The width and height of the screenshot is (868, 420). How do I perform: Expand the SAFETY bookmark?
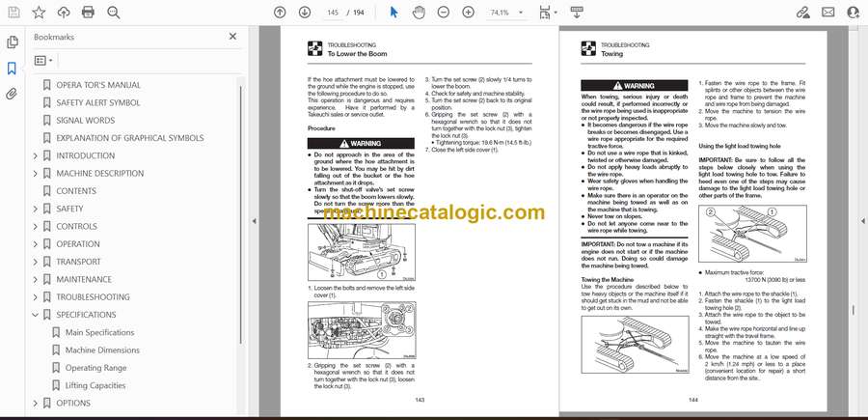tap(36, 209)
